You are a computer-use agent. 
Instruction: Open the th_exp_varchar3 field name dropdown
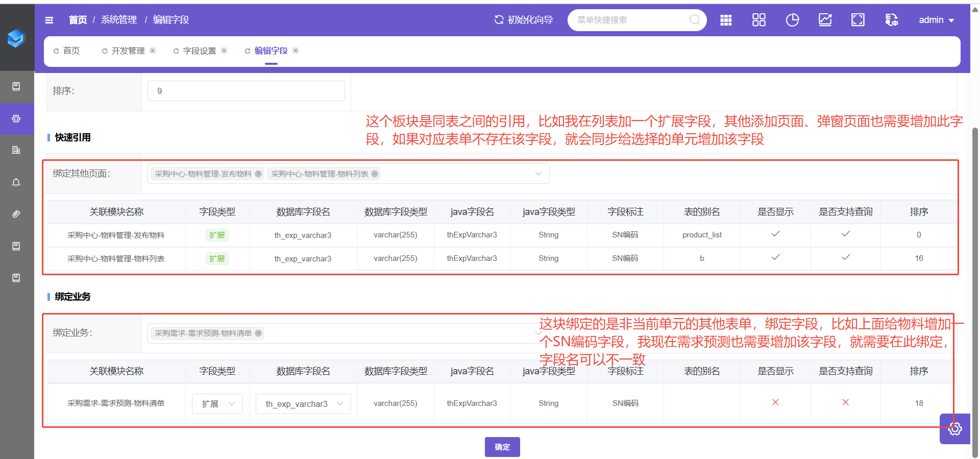coord(303,404)
